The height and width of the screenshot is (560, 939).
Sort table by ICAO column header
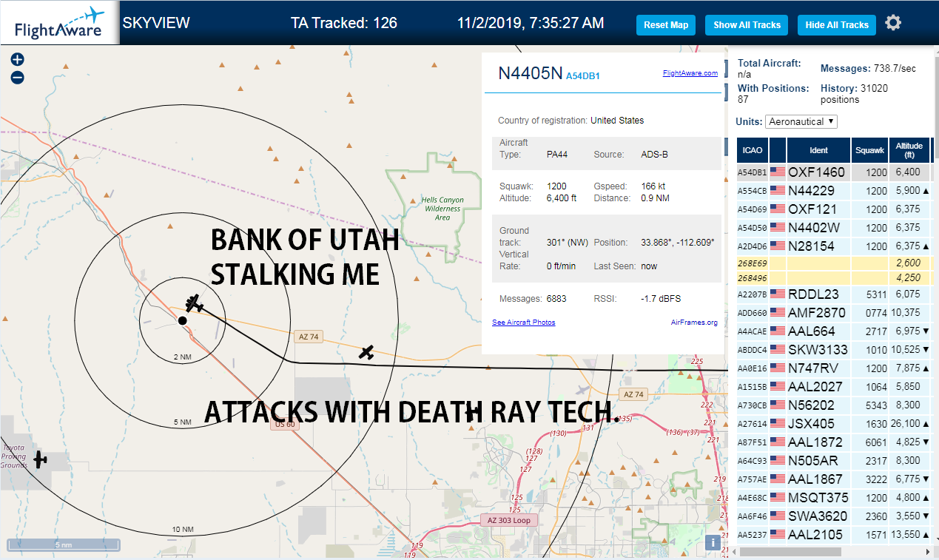[x=753, y=150]
